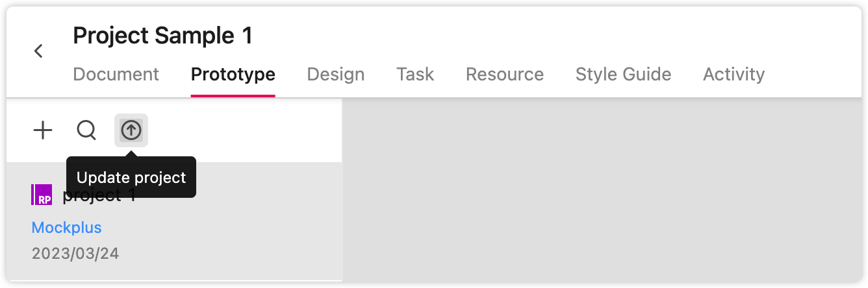This screenshot has height=288, width=868.
Task: Open search with the magnifier icon
Action: pos(86,130)
